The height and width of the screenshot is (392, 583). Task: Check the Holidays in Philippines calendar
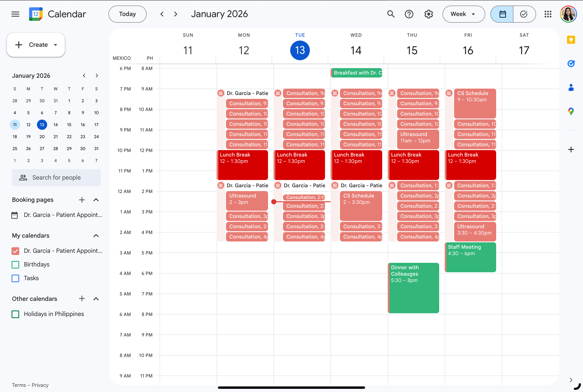point(16,314)
